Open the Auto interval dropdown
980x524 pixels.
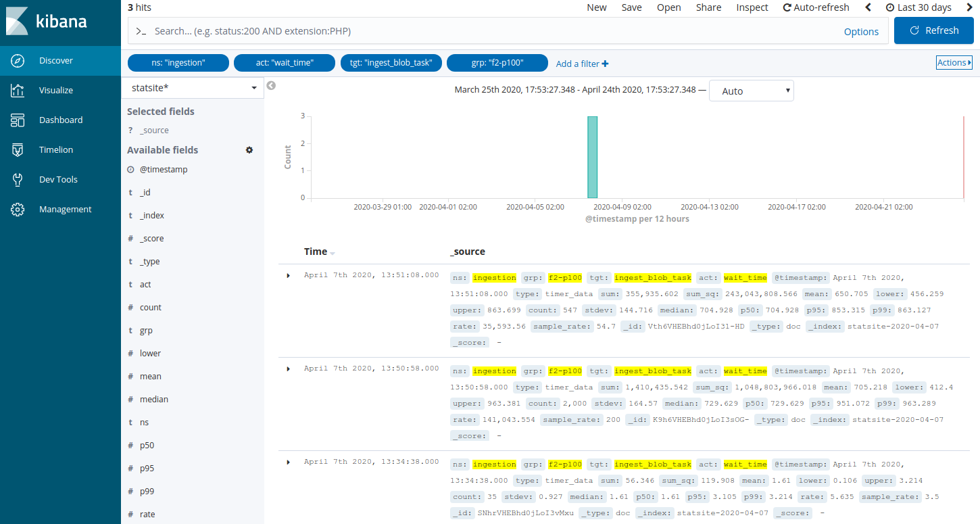751,91
